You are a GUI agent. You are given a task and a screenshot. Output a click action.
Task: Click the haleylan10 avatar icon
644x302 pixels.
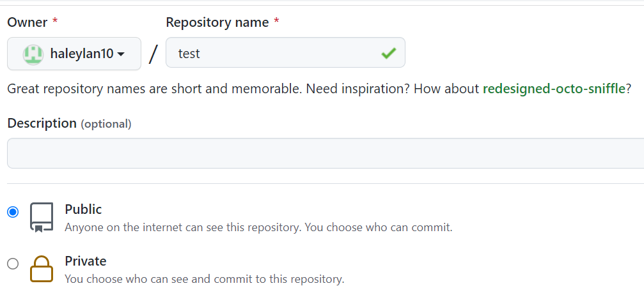click(33, 54)
